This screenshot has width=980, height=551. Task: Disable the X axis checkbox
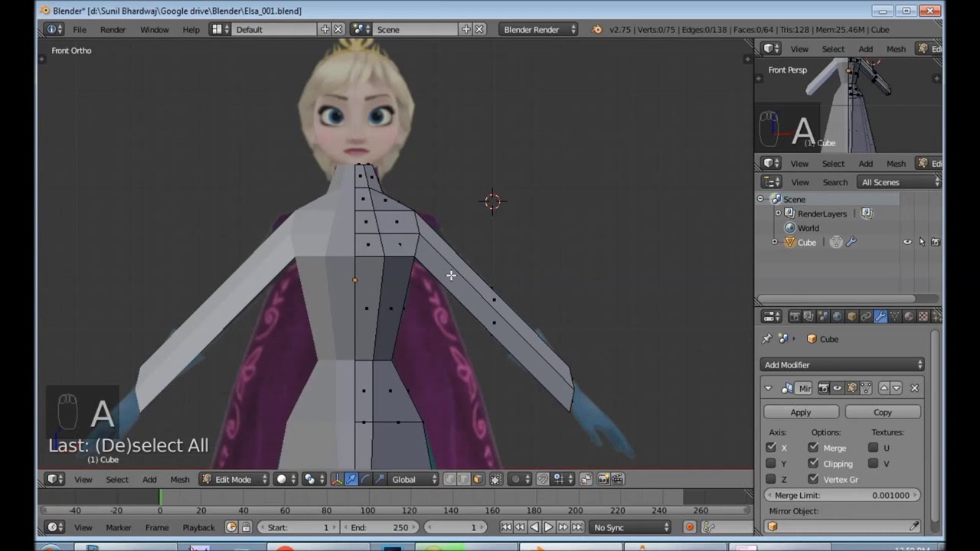(x=771, y=448)
